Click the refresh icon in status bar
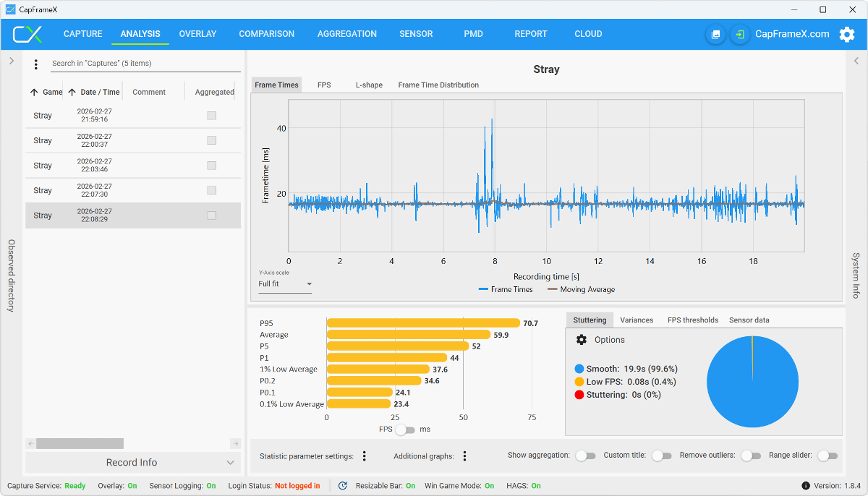The image size is (868, 496). [x=342, y=486]
